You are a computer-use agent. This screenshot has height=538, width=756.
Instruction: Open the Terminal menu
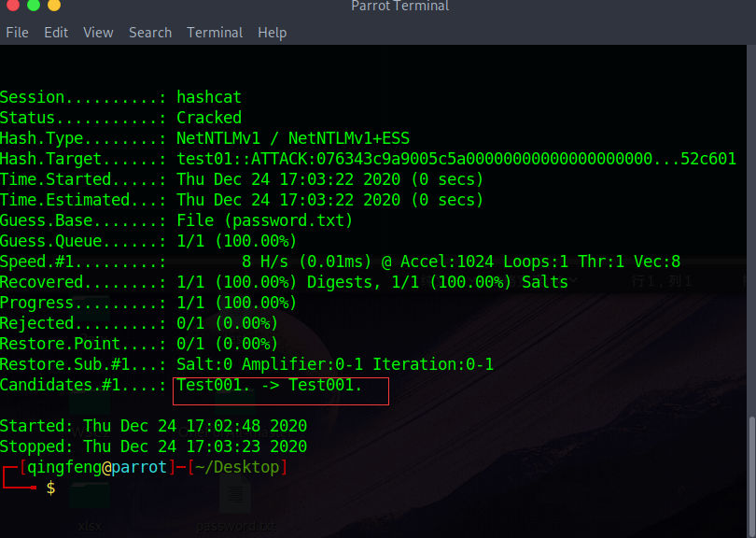tap(215, 33)
